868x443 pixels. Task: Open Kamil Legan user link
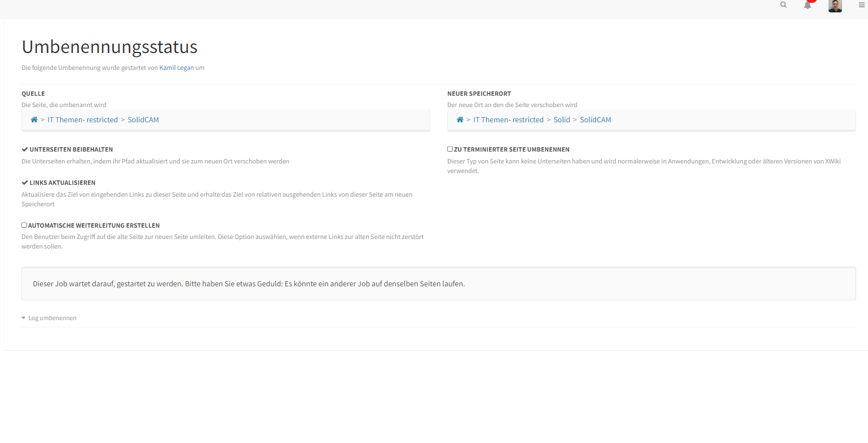coord(177,68)
